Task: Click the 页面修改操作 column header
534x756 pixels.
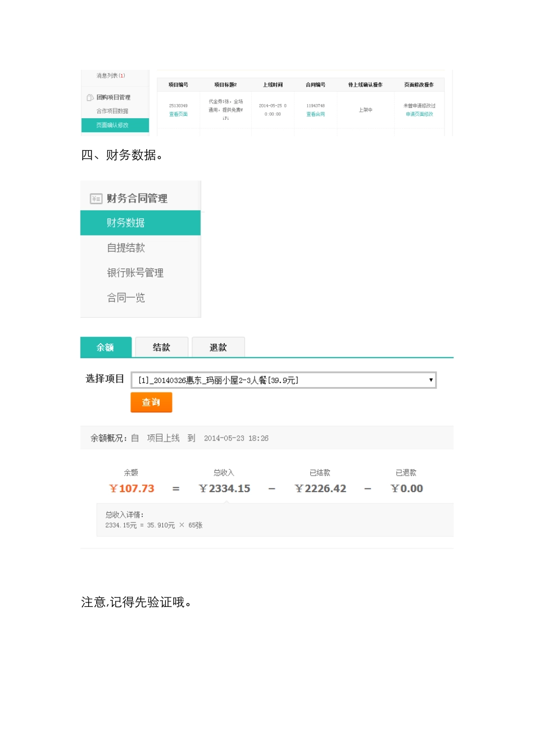Action: (x=419, y=85)
